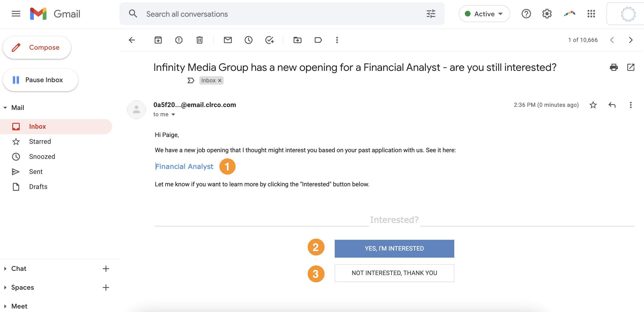Snooze this email
This screenshot has width=644, height=312.
(248, 40)
